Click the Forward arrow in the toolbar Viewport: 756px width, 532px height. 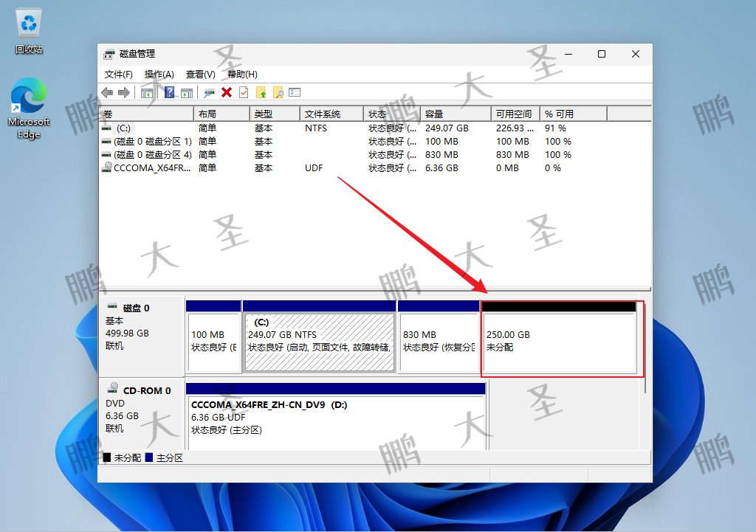tap(124, 92)
